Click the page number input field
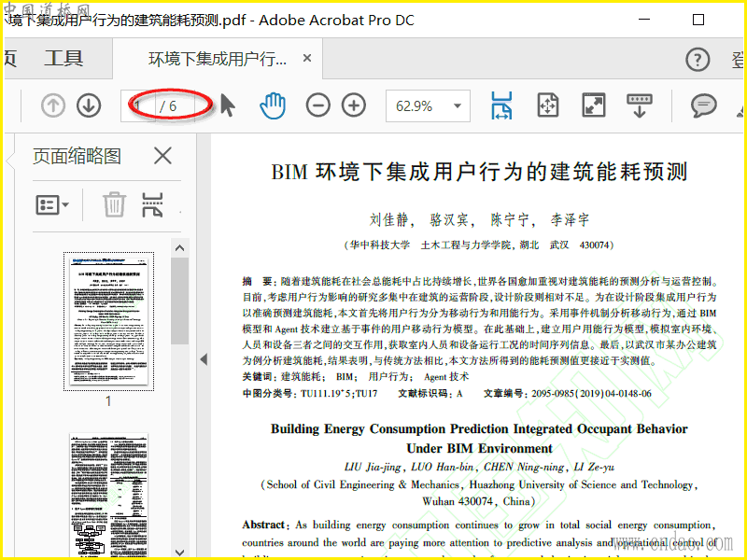Screen dimensions: 747x560 (138, 105)
